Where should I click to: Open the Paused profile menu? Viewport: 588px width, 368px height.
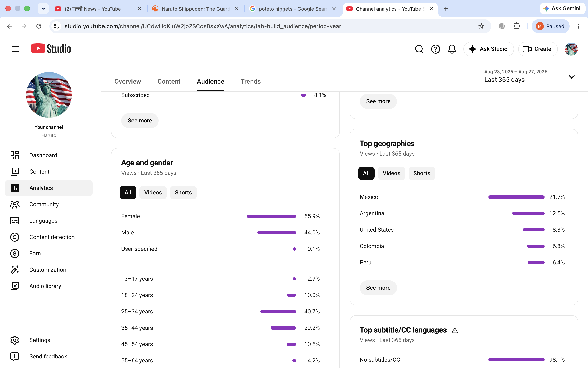click(550, 26)
